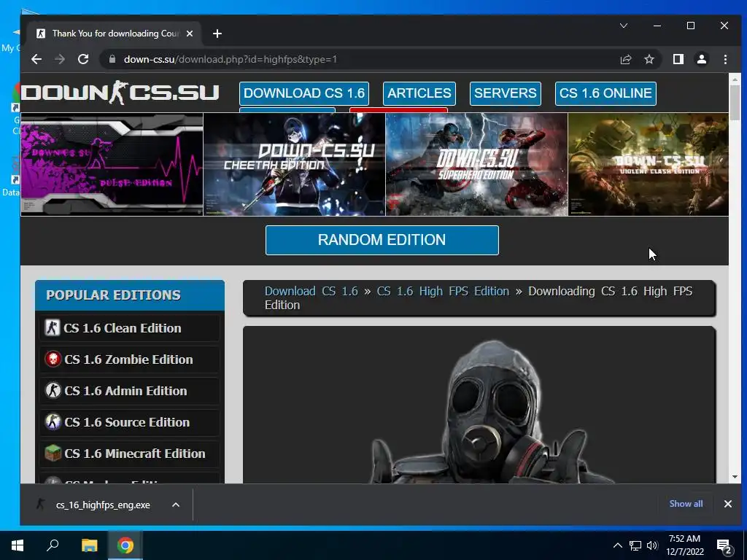Open CS 1.6 Zombie Edition link
This screenshot has width=747, height=560.
tap(130, 359)
